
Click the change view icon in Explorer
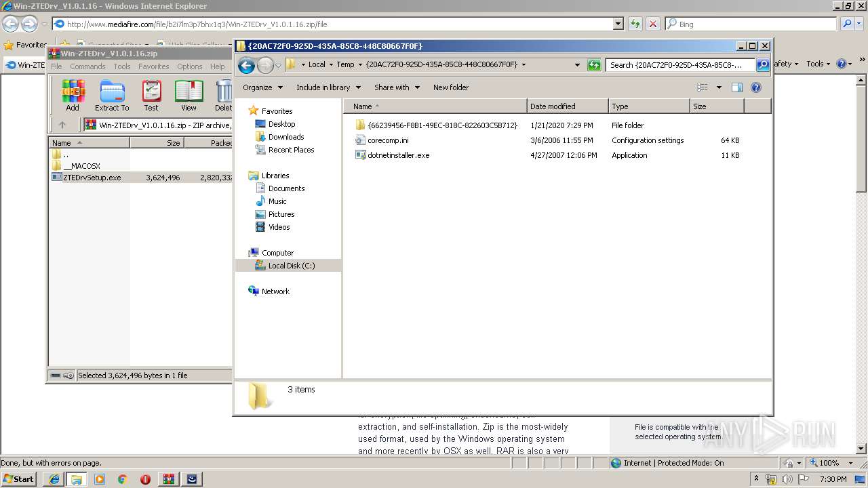click(x=703, y=87)
